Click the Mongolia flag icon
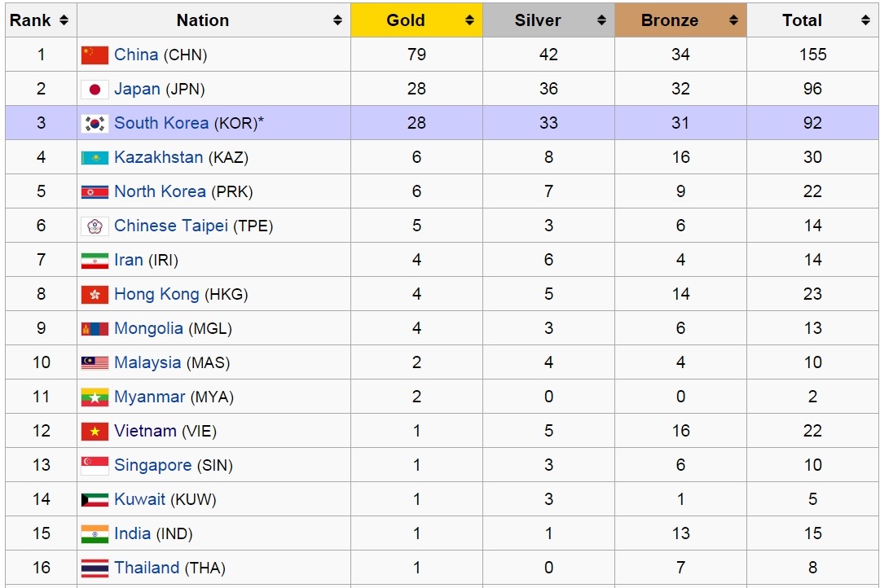 tap(95, 329)
